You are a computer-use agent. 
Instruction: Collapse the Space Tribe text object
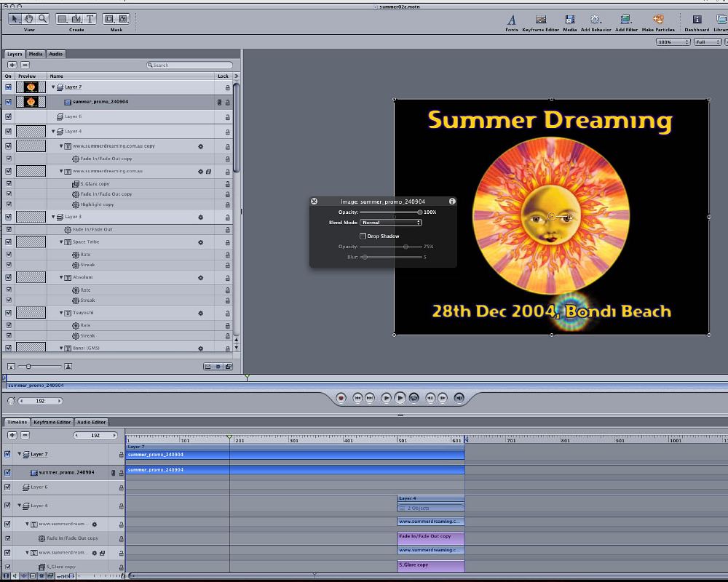pyautogui.click(x=61, y=242)
